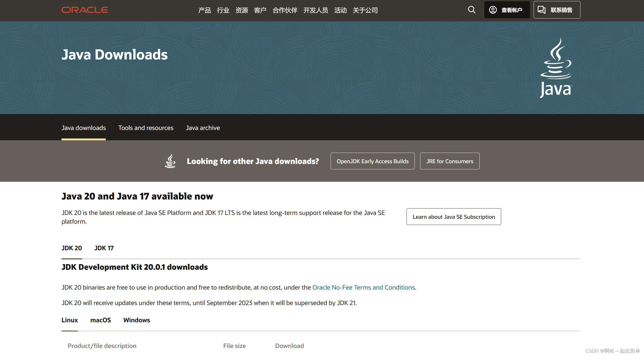Click the Oracle logo
Image resolution: width=644 pixels, height=356 pixels.
[85, 10]
